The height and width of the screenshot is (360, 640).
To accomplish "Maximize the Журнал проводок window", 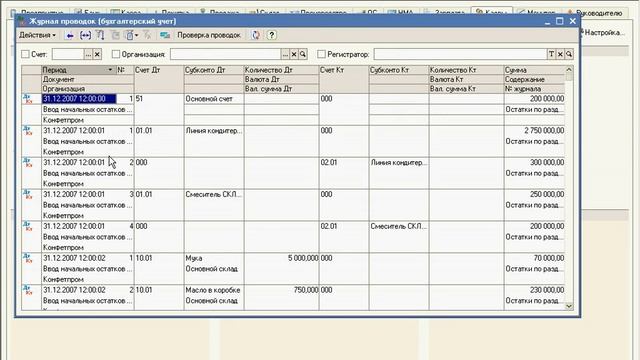I will [x=560, y=21].
